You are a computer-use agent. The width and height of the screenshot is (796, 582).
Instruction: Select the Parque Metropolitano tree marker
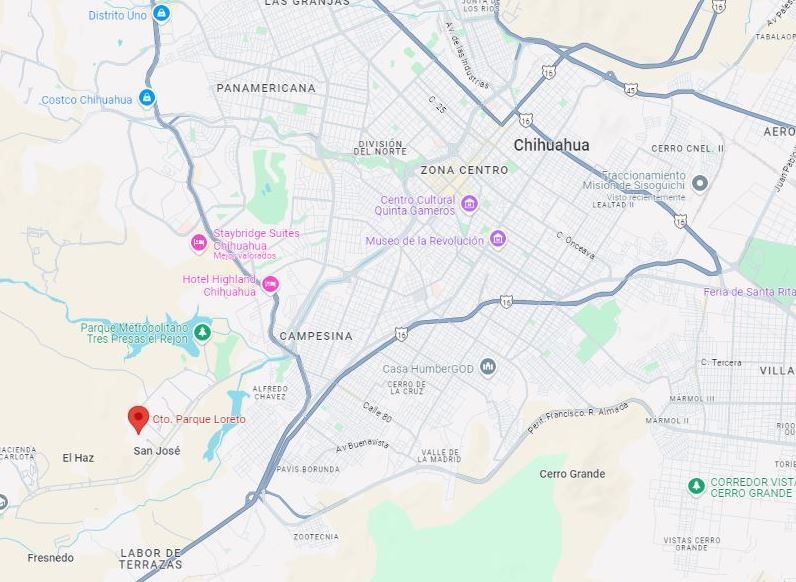pyautogui.click(x=203, y=333)
